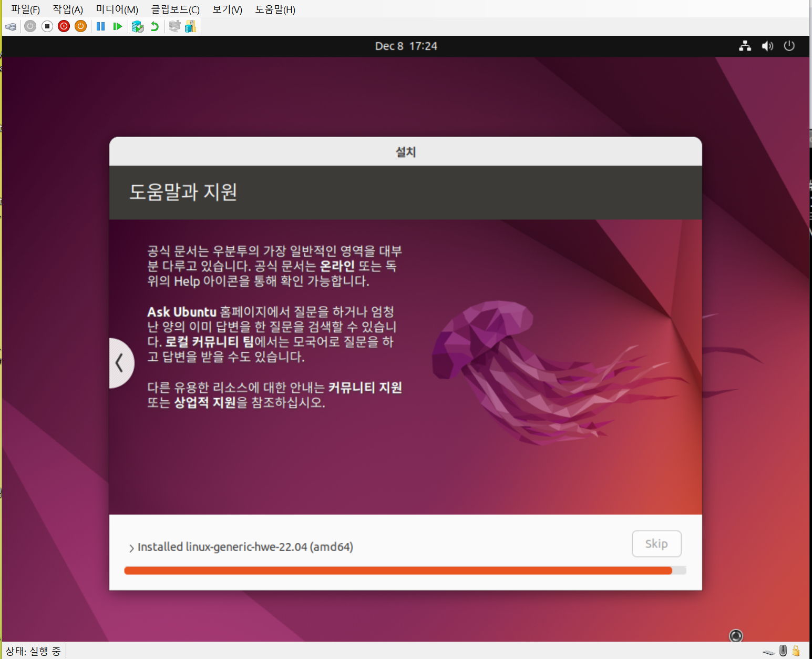Pause the virtual machine
This screenshot has width=812, height=659.
101,26
